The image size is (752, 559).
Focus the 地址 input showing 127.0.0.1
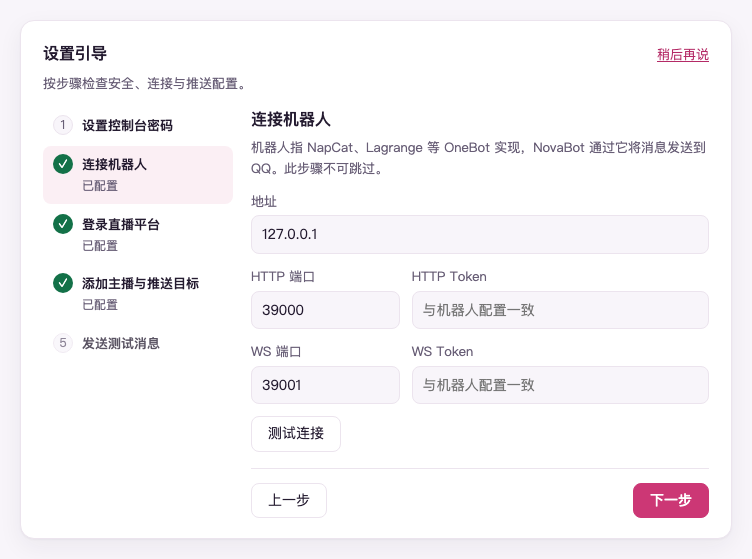click(480, 234)
